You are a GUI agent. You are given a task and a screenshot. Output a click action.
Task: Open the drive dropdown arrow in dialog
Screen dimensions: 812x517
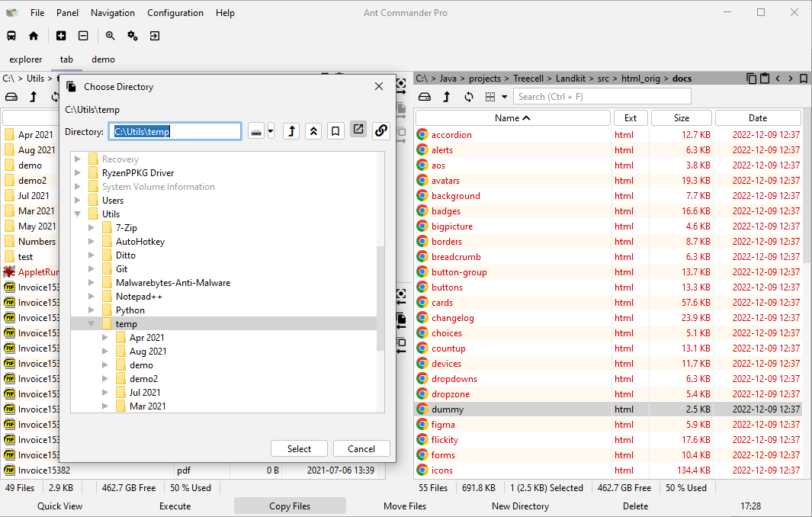coord(271,132)
